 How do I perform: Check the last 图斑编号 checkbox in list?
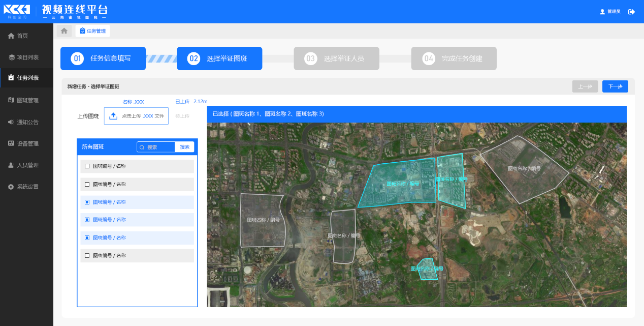click(87, 255)
